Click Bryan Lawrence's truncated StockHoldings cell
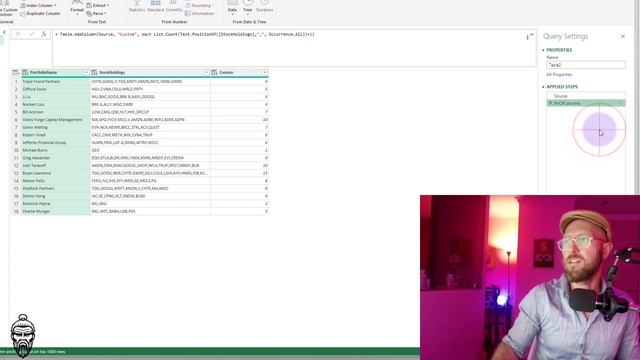The height and width of the screenshot is (360, 640). click(150, 173)
